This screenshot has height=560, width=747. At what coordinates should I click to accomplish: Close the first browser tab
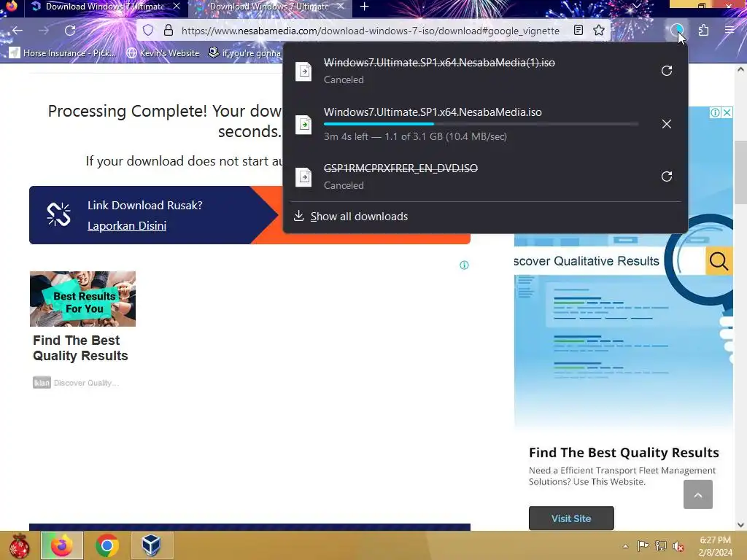click(x=177, y=7)
